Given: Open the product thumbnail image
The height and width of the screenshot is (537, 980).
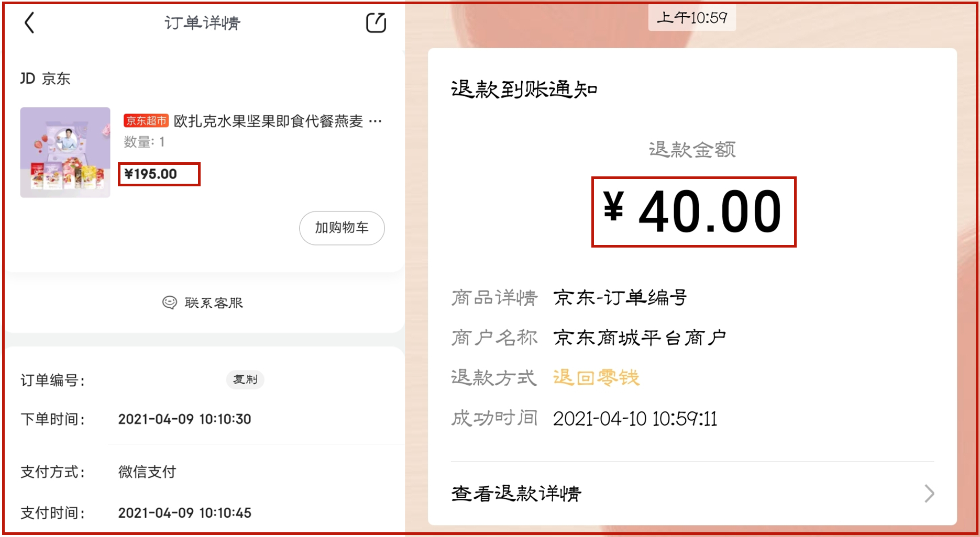Looking at the screenshot, I should click(x=65, y=152).
